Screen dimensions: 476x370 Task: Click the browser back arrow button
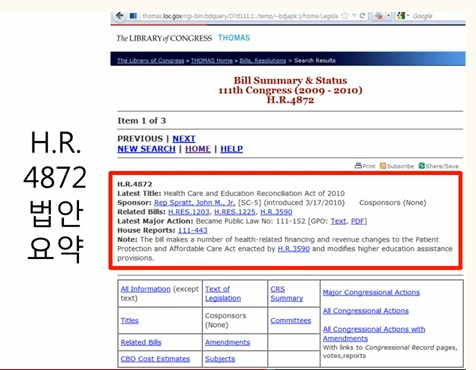(119, 16)
